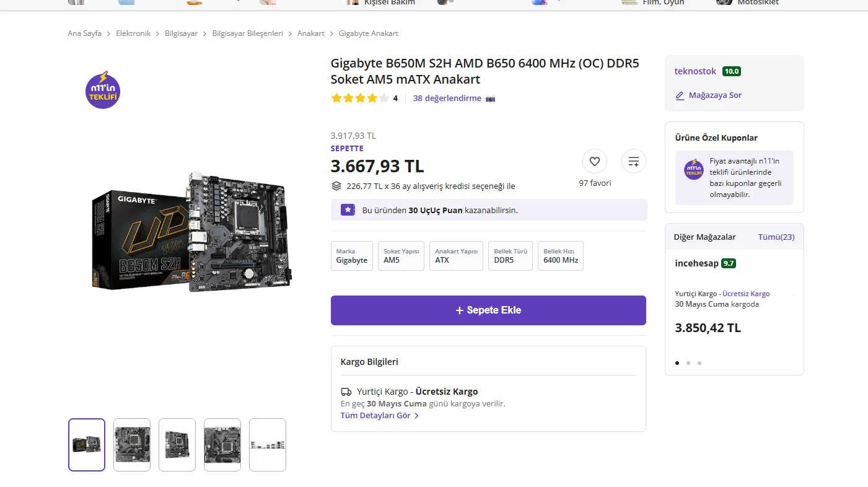Click the star rating of the product
Viewport: 868px width, 487px height.
pyautogui.click(x=360, y=98)
